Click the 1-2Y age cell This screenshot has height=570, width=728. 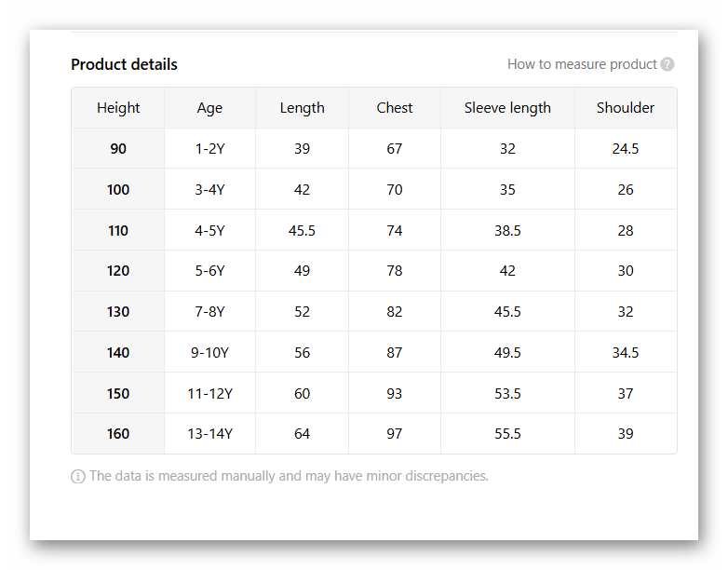(x=209, y=149)
